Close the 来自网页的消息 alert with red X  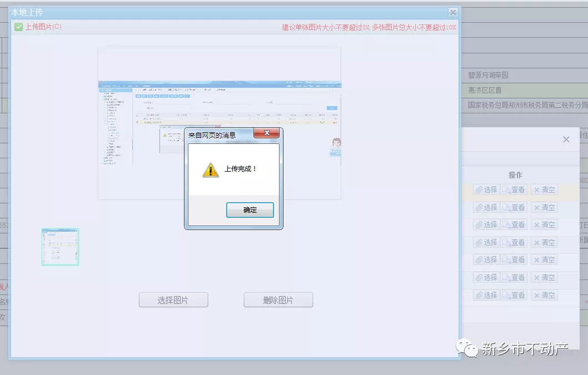click(x=266, y=133)
